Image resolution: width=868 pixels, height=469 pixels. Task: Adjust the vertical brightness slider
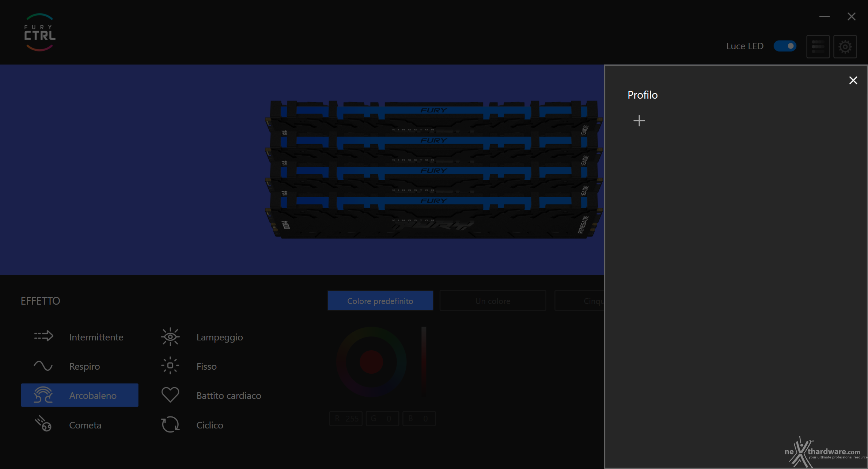tap(424, 362)
